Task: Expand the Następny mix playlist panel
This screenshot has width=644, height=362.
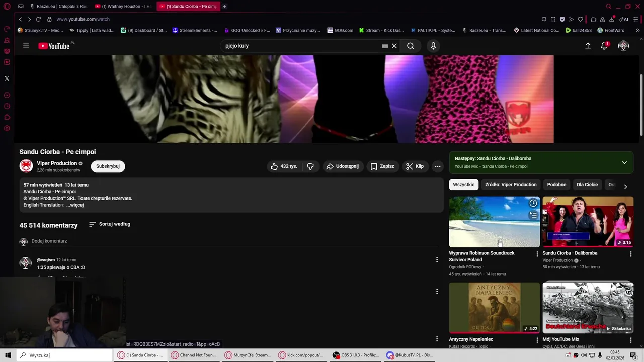Action: pos(624,162)
